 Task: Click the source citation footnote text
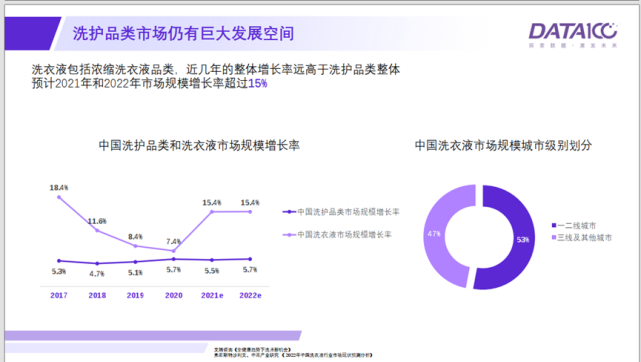tap(293, 353)
